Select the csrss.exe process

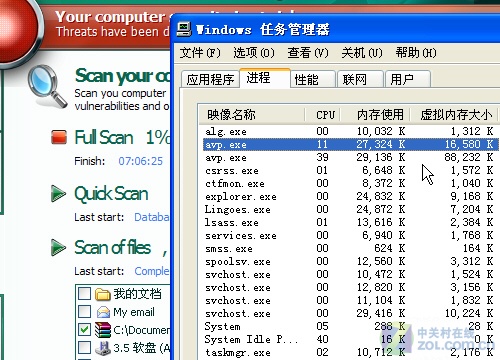(x=350, y=170)
